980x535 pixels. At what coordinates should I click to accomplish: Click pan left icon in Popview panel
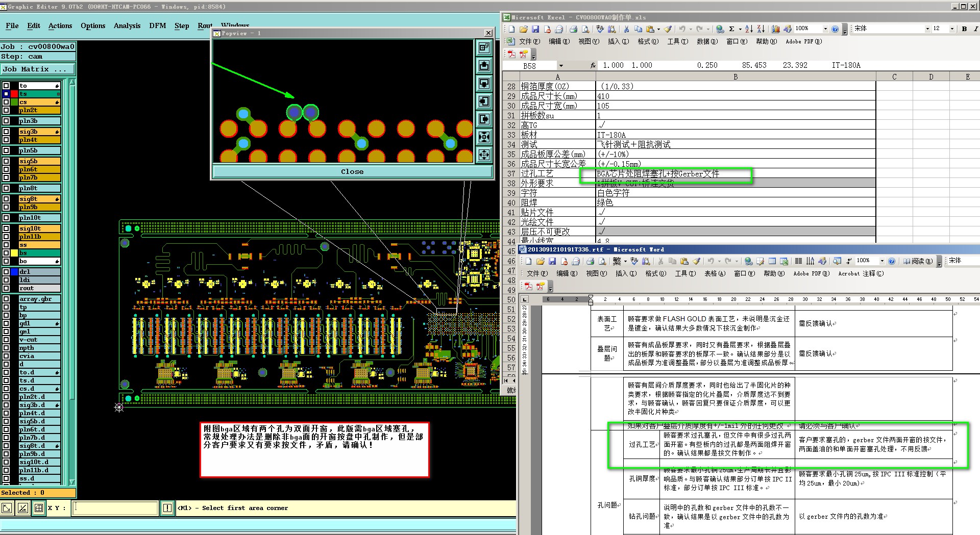[483, 101]
